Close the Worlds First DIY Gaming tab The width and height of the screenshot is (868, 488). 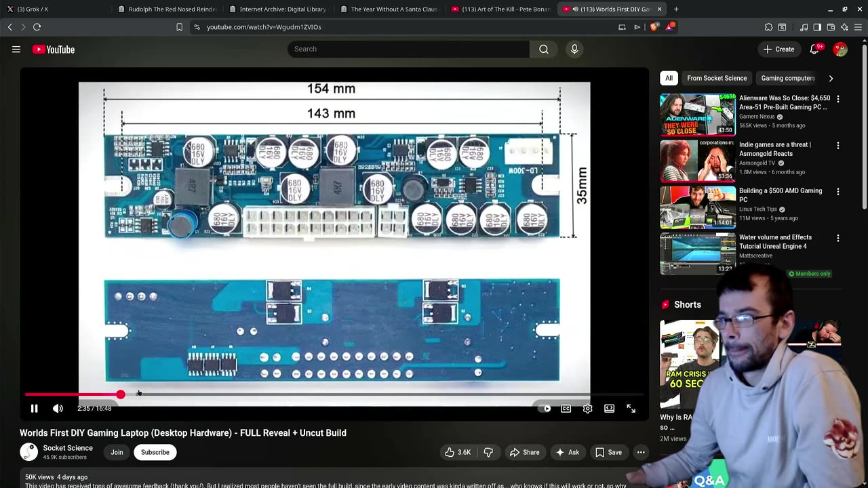tap(659, 9)
